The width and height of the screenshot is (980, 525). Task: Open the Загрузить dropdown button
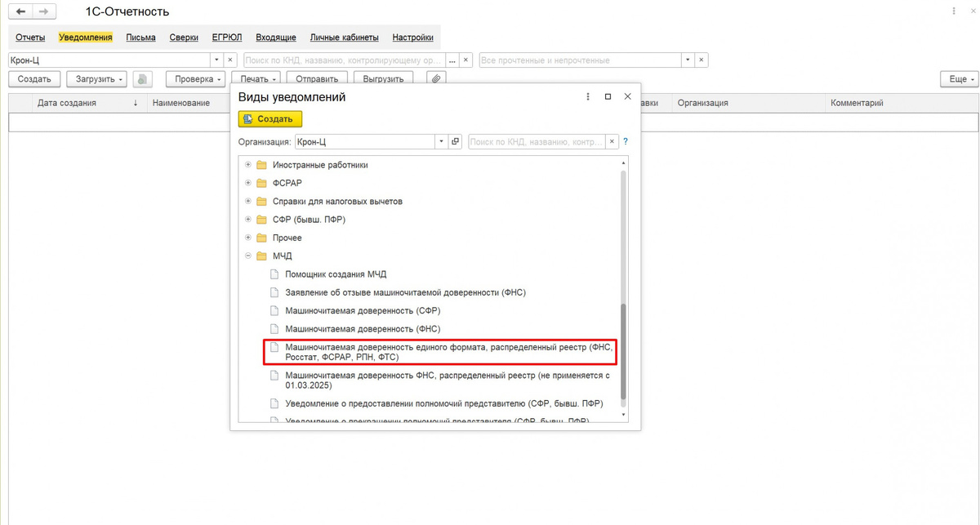pos(97,79)
